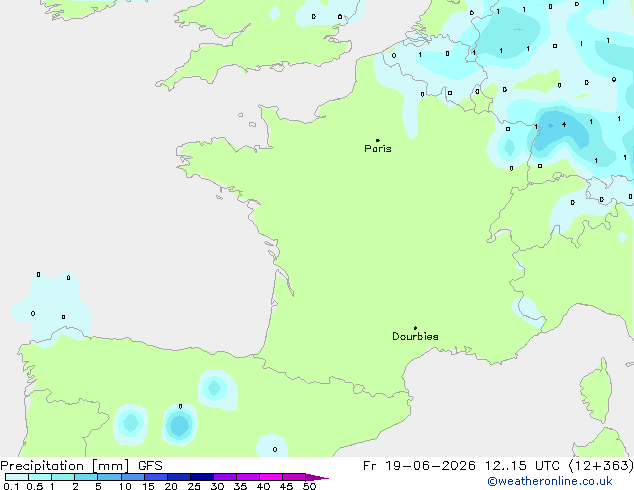Click the 12..15 UTC time text
Viewport: 634px width, 490px height.
point(523,466)
